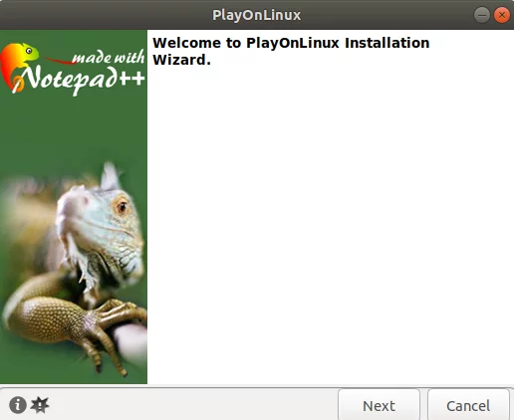The width and height of the screenshot is (514, 420).
Task: Abort setup with the Cancel button
Action: point(468,405)
